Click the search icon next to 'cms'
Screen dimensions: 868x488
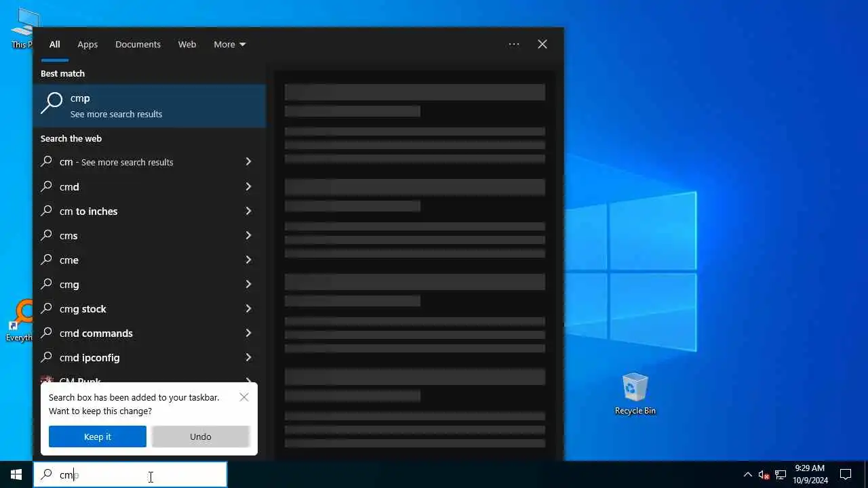point(46,235)
